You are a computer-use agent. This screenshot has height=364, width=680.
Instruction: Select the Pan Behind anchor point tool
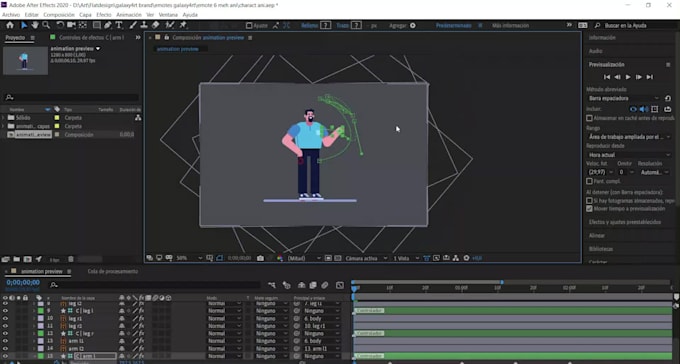coord(82,26)
